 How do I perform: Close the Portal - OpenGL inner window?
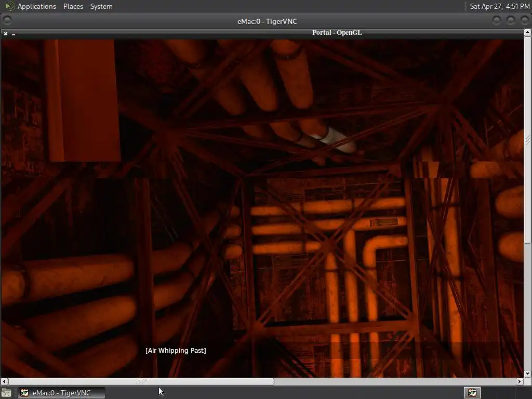[6, 34]
